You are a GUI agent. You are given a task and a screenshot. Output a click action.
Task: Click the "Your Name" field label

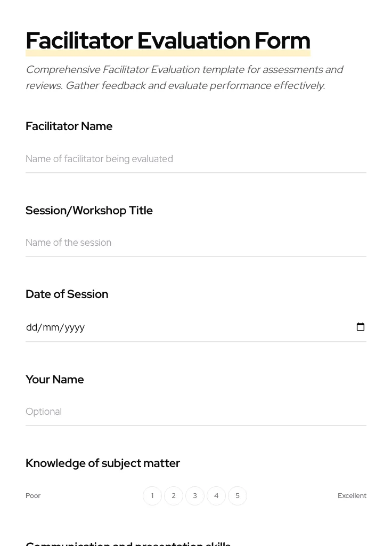55,380
